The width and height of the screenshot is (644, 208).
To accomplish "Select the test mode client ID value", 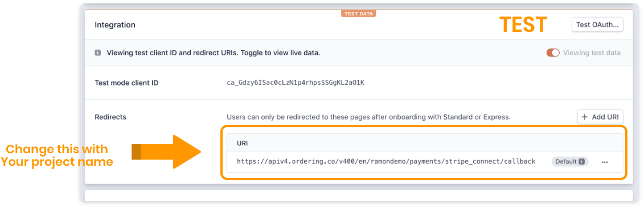I will [296, 83].
